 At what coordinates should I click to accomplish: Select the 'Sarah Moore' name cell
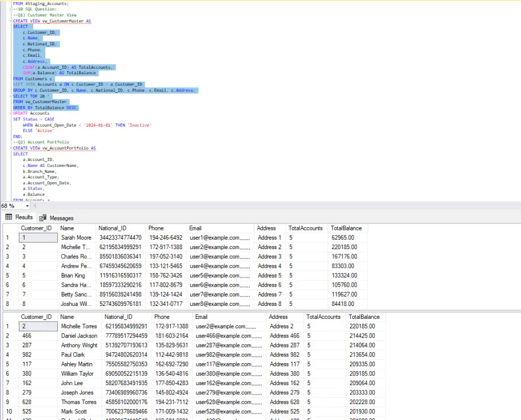click(77, 238)
